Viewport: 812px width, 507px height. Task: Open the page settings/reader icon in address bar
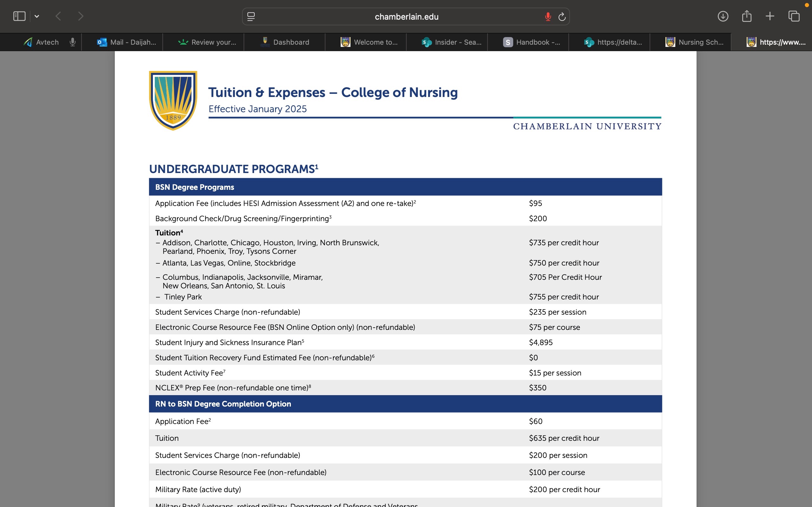point(251,16)
